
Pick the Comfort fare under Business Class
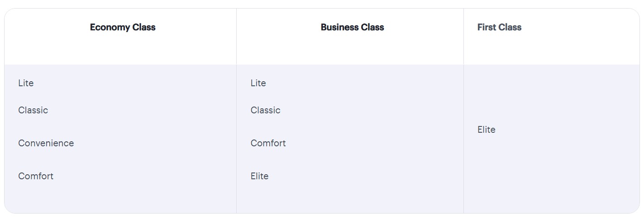point(268,143)
